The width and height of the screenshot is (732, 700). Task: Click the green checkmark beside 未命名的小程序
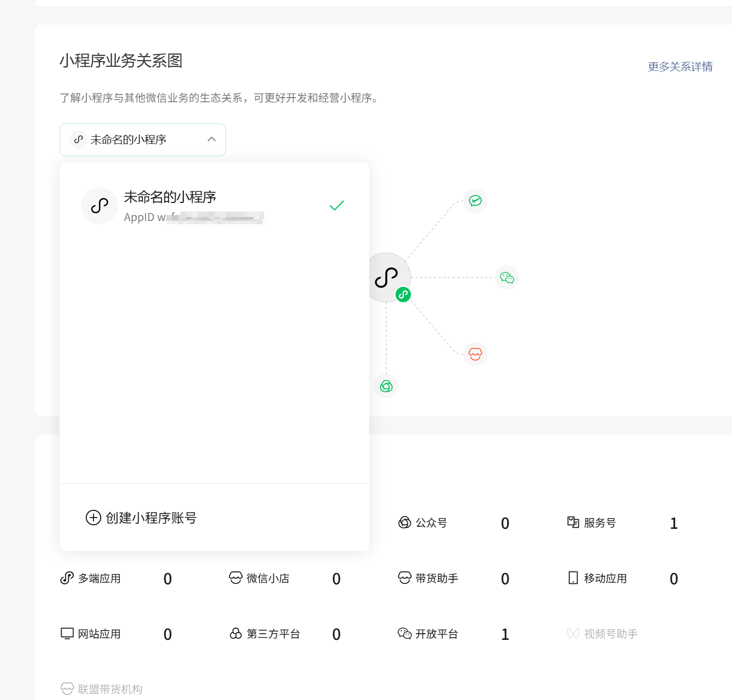337,206
